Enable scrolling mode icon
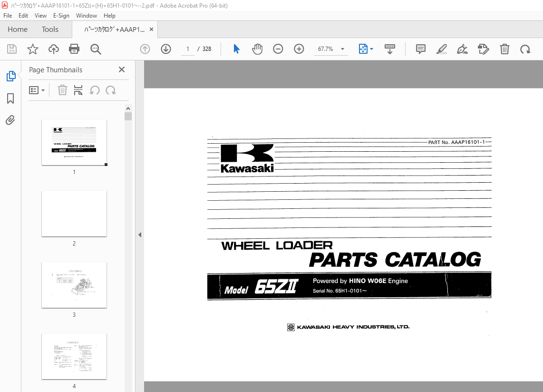 click(389, 49)
